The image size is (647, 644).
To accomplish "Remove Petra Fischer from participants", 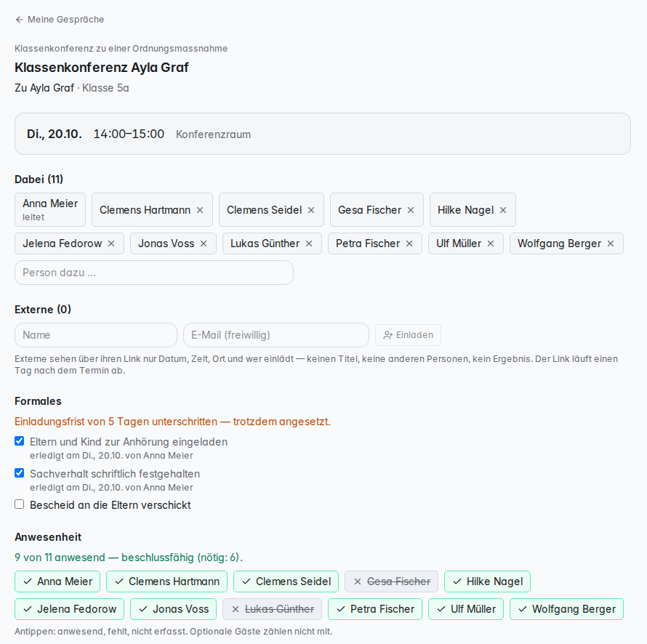I will tap(409, 243).
